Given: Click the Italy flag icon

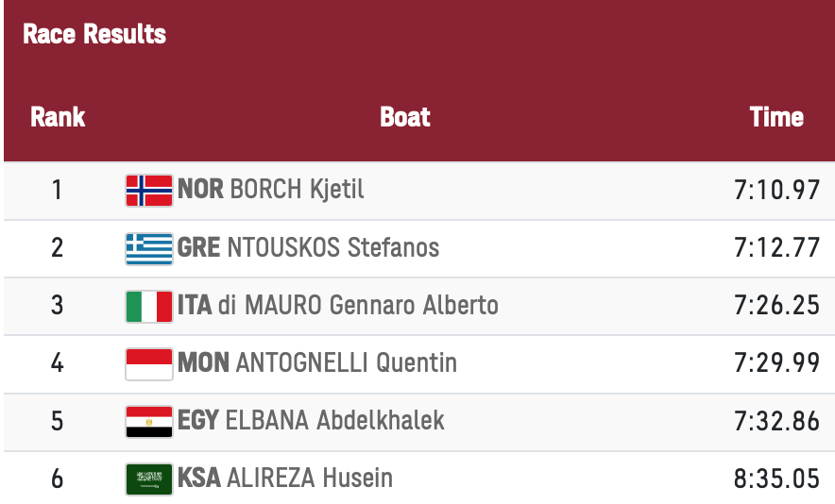Looking at the screenshot, I should 149,306.
